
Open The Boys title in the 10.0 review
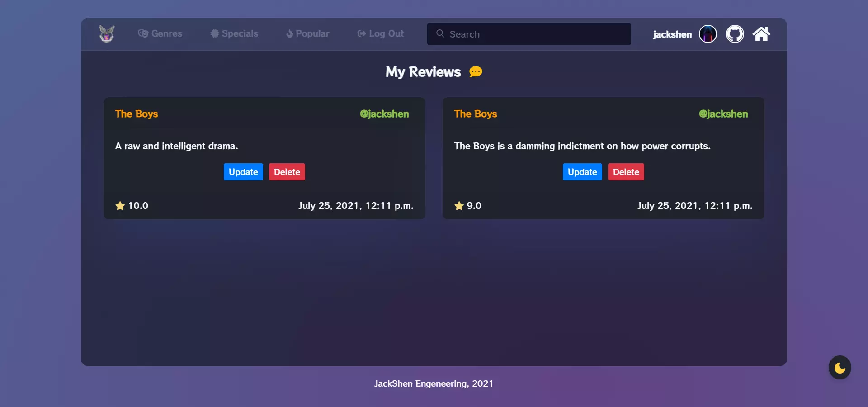137,114
